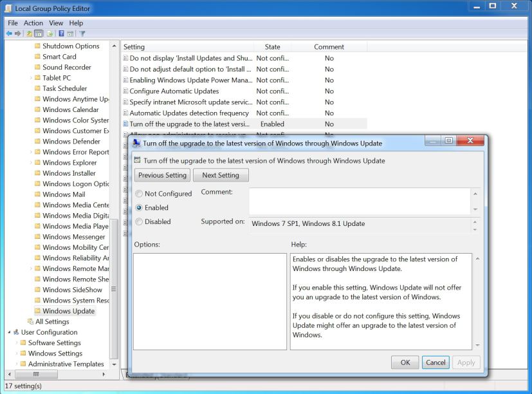This screenshot has height=394, width=532.
Task: Sort list by the State column header
Action: pos(273,47)
